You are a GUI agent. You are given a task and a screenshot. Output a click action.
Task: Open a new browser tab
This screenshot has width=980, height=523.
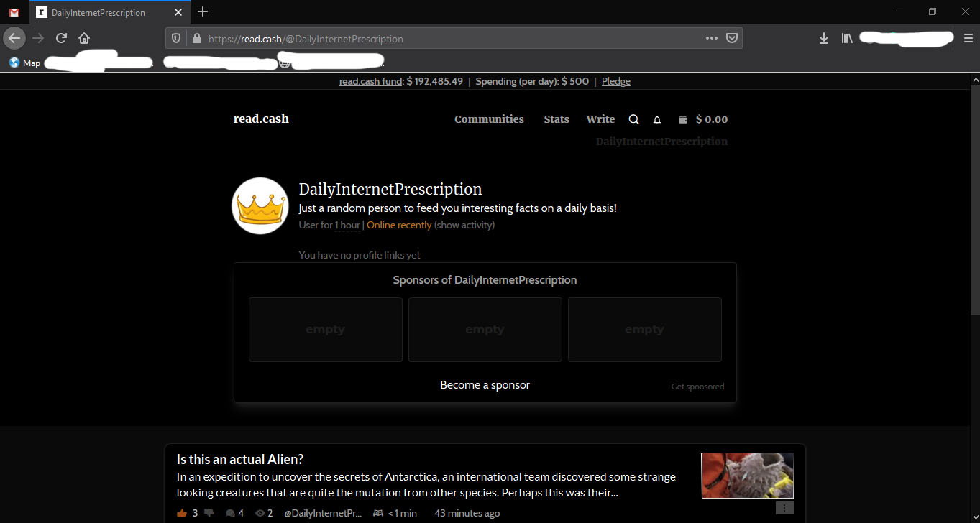pos(203,11)
